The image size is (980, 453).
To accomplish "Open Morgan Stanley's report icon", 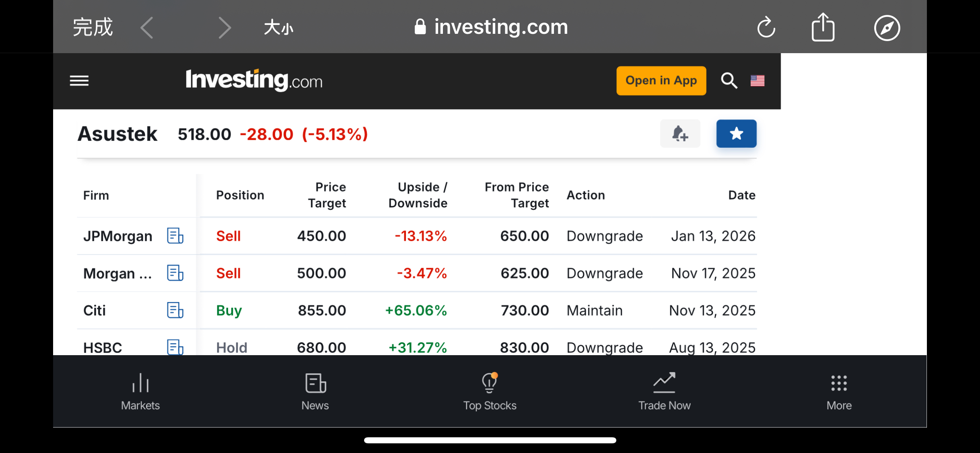I will pos(175,273).
